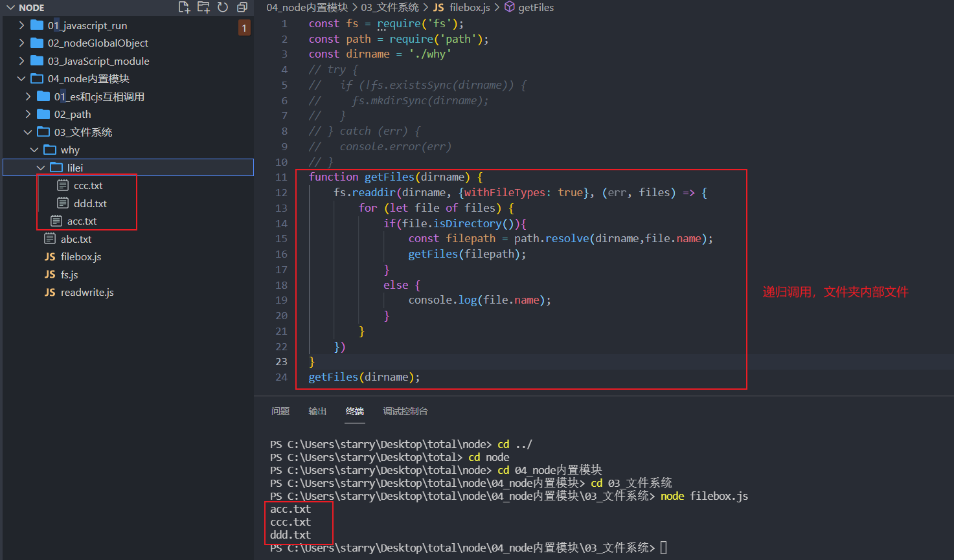954x560 pixels.
Task: Click breadcrumb 04_node内置模块
Action: tap(307, 7)
